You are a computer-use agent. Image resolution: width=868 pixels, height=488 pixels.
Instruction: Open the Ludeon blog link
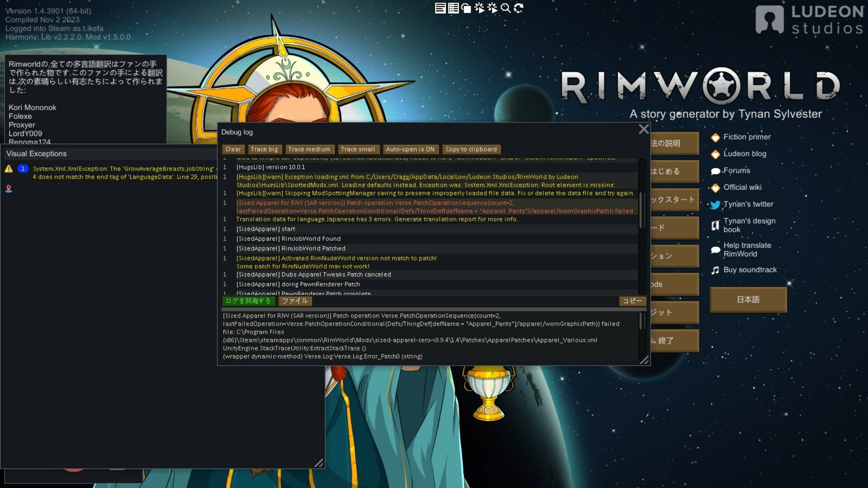coord(745,154)
